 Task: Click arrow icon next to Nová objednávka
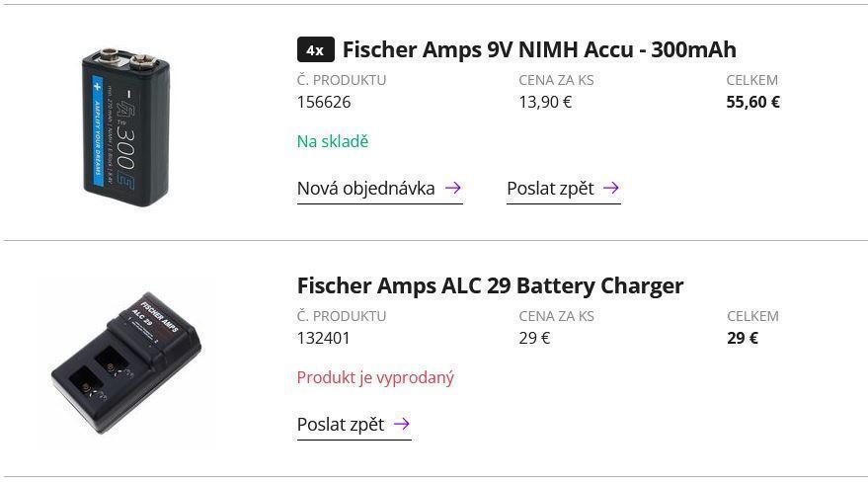point(453,188)
